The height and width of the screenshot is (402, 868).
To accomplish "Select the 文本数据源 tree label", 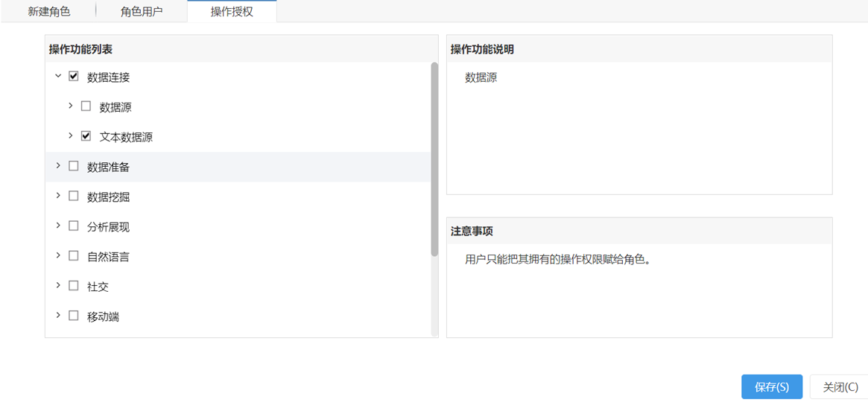I will [x=126, y=137].
